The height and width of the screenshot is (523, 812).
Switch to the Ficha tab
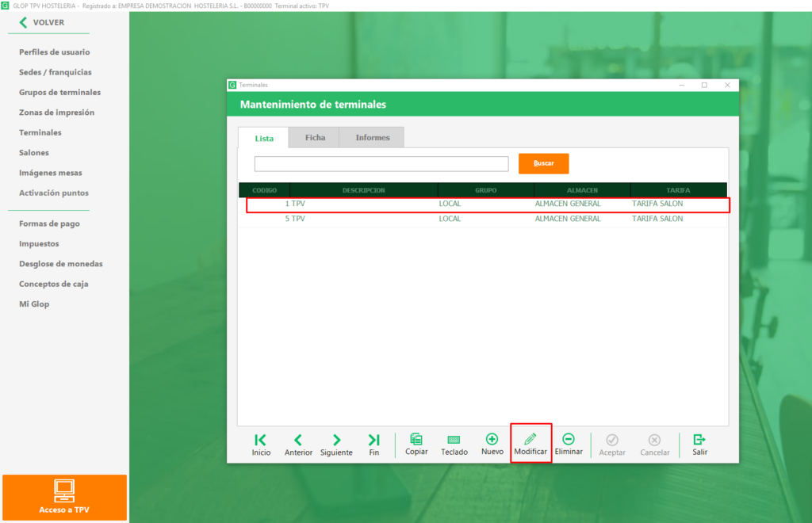(315, 138)
